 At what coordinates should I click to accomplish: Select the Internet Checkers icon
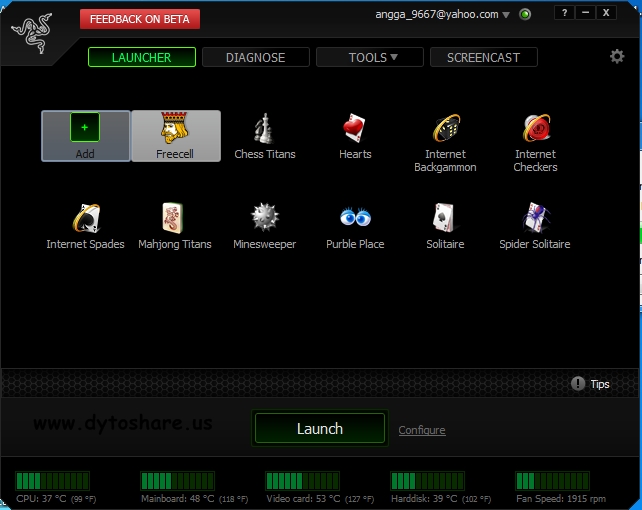click(536, 128)
